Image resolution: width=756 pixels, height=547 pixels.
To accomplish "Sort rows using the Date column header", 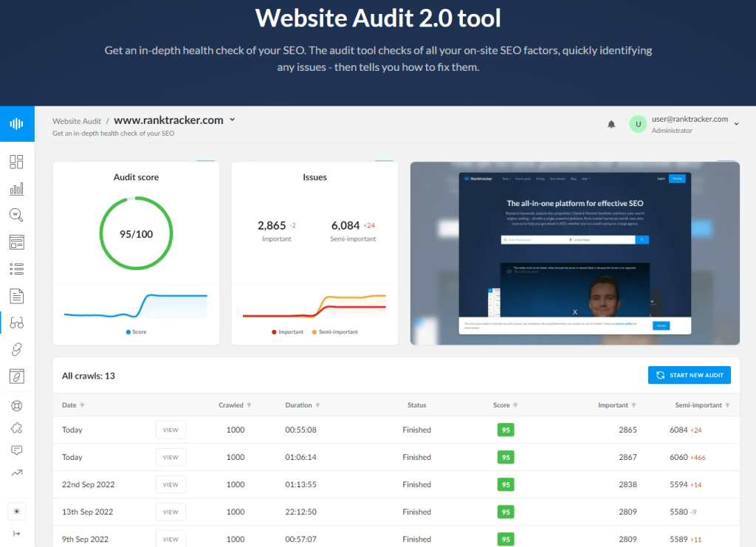I will point(72,405).
